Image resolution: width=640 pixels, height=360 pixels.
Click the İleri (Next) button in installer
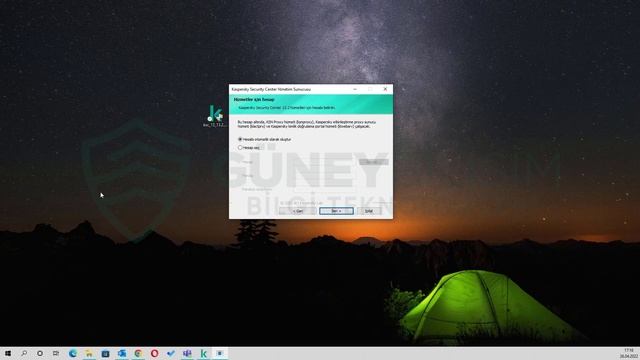point(336,211)
